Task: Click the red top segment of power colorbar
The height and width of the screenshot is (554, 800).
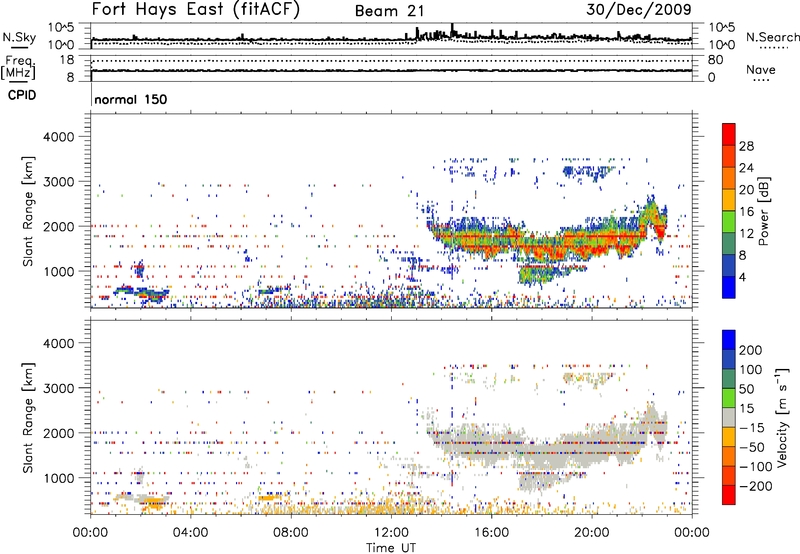Action: tap(729, 135)
